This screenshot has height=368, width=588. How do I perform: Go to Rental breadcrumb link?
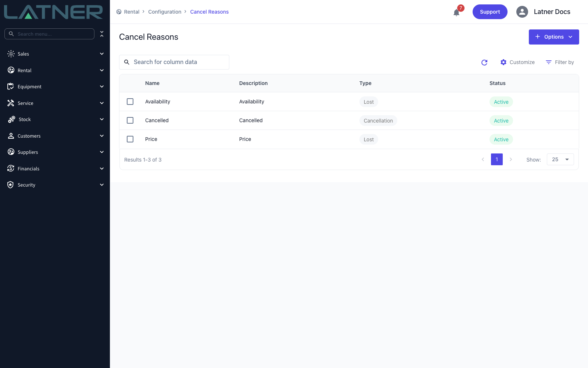click(132, 12)
